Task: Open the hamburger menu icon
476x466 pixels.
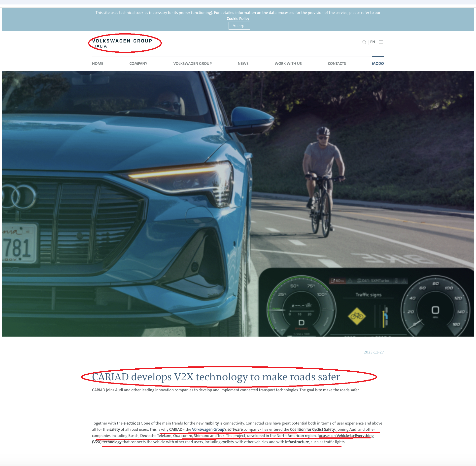Action: pyautogui.click(x=381, y=42)
